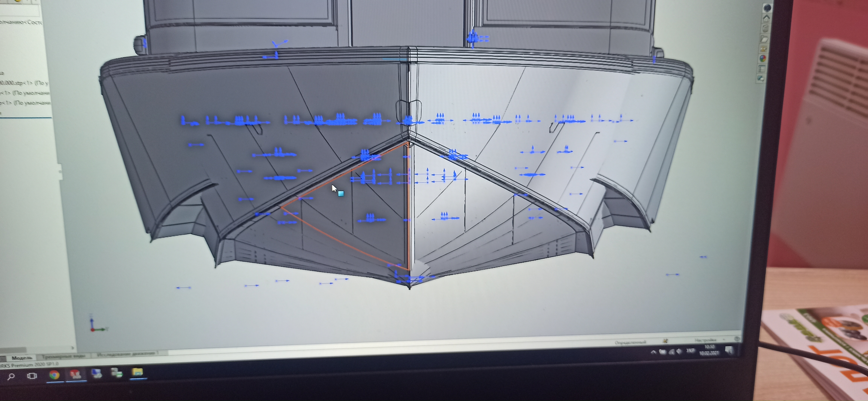Open the Custom Properties pane

[762, 69]
